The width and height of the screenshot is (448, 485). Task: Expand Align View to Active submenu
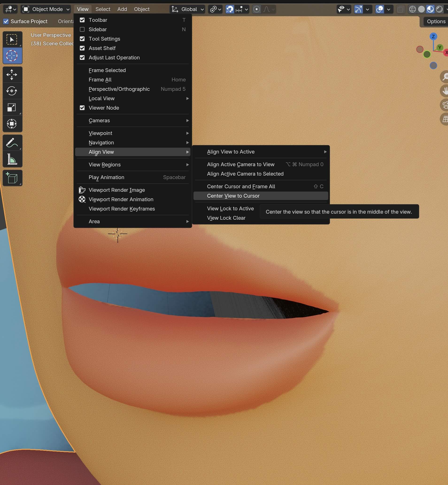(x=261, y=152)
